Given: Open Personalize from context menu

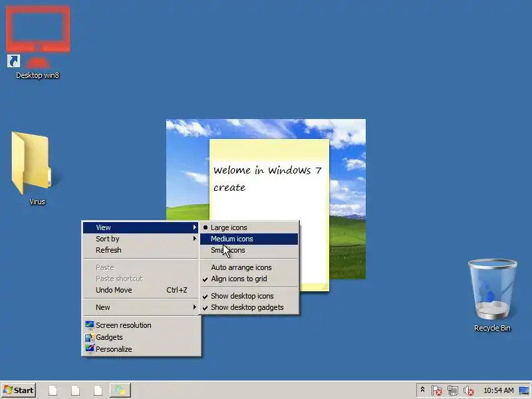Looking at the screenshot, I should coord(141,349).
